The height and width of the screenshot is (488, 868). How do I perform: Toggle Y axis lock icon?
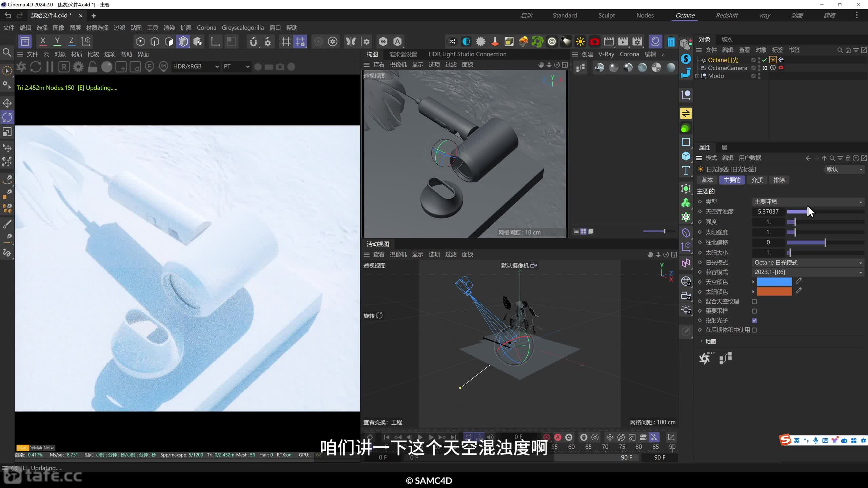click(57, 41)
